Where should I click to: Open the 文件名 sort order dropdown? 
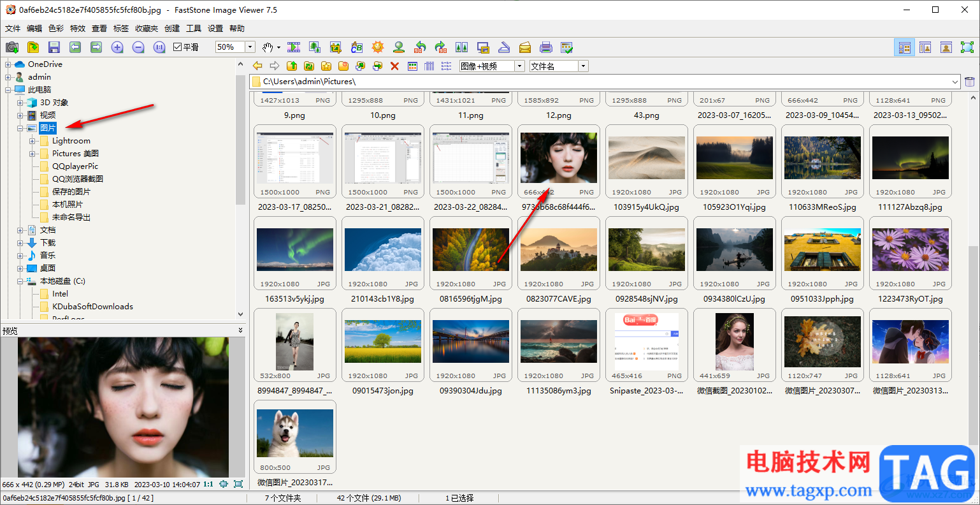click(583, 66)
